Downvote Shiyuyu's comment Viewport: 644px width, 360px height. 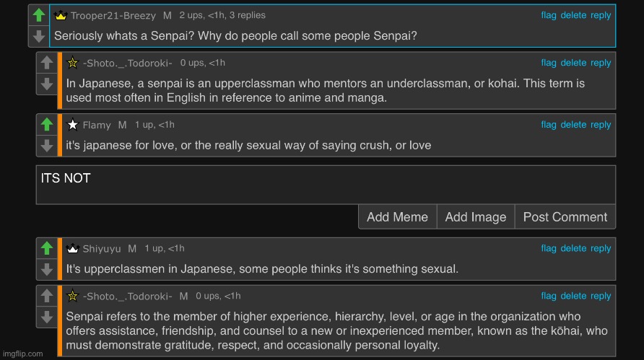[47, 269]
